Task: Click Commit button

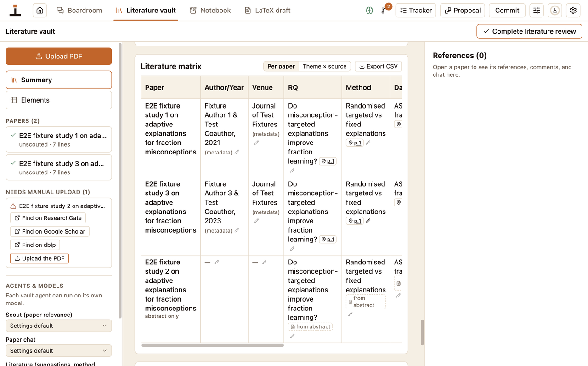Action: click(507, 10)
